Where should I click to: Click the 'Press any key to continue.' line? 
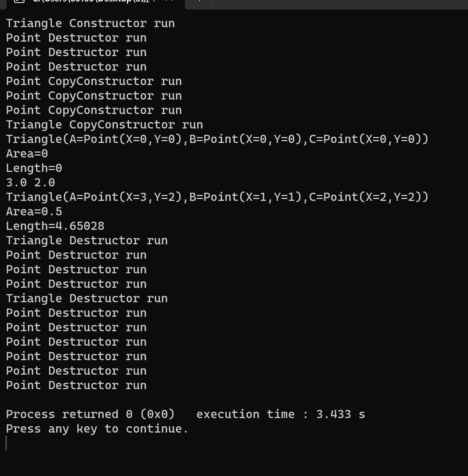[x=97, y=429]
